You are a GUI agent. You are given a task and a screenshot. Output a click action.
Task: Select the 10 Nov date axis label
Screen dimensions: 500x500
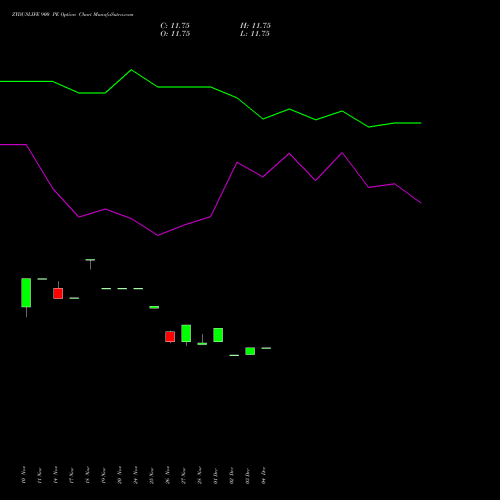click(23, 475)
